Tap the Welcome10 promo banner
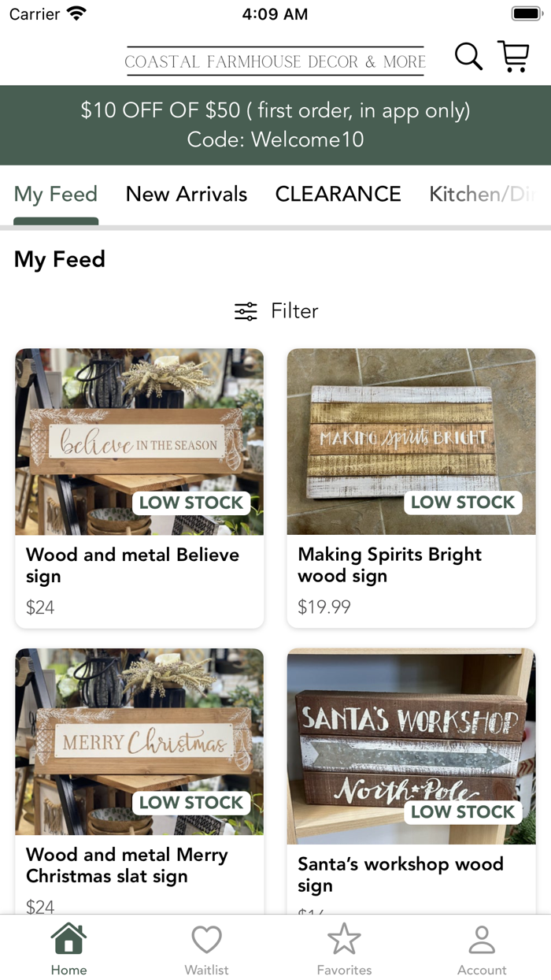 (x=275, y=124)
